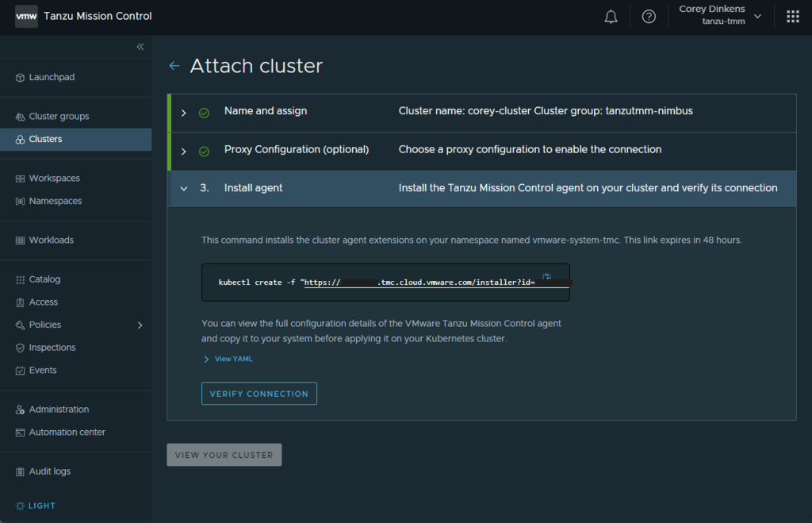Click the Catalog sidebar icon
The image size is (812, 523).
pos(20,279)
